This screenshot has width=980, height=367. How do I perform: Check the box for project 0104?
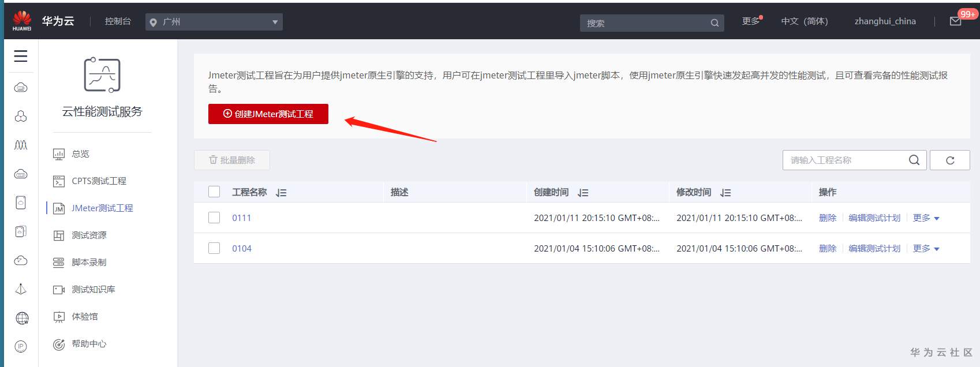(214, 248)
